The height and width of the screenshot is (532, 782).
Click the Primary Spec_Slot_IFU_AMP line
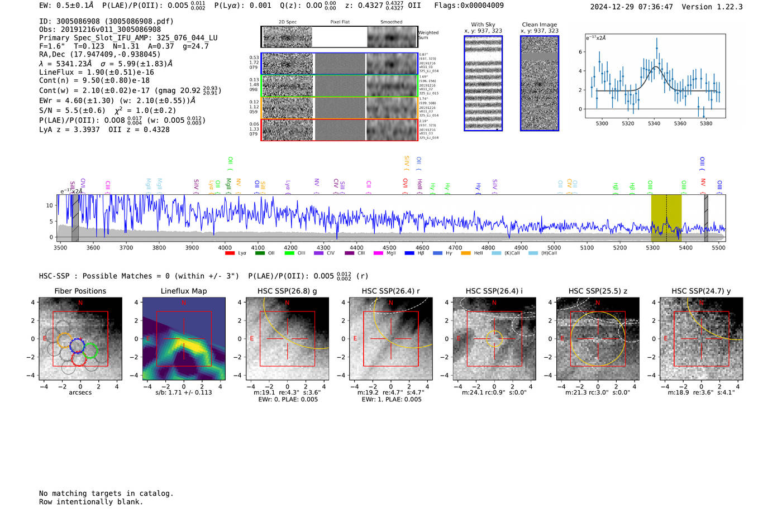(128, 38)
